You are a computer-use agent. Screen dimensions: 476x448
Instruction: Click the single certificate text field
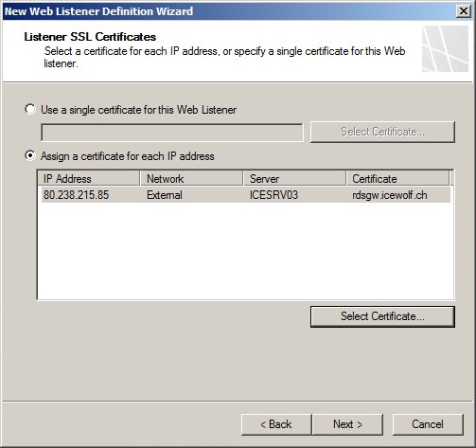pyautogui.click(x=172, y=133)
